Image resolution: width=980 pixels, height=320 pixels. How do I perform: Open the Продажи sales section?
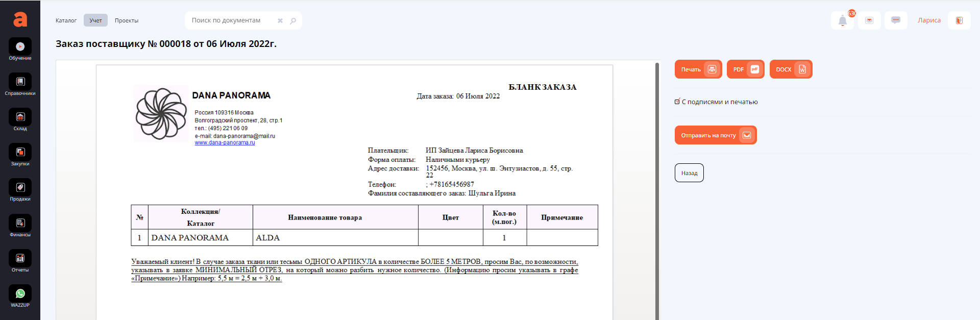20,190
